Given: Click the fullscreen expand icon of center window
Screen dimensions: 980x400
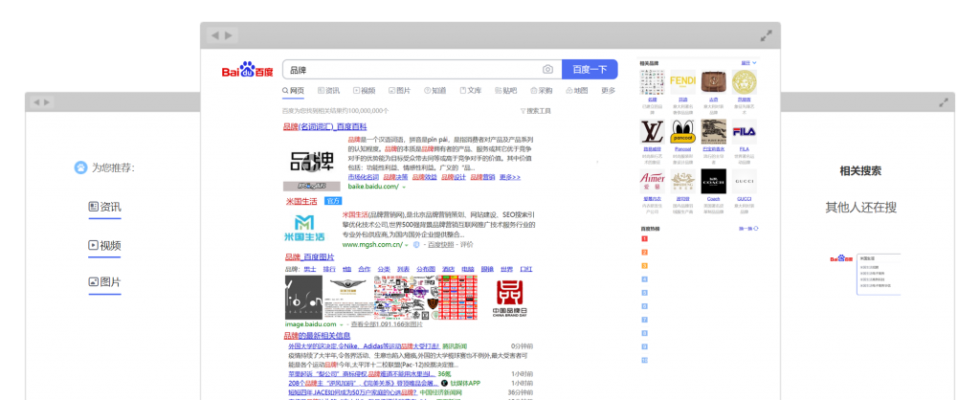Looking at the screenshot, I should tap(767, 35).
